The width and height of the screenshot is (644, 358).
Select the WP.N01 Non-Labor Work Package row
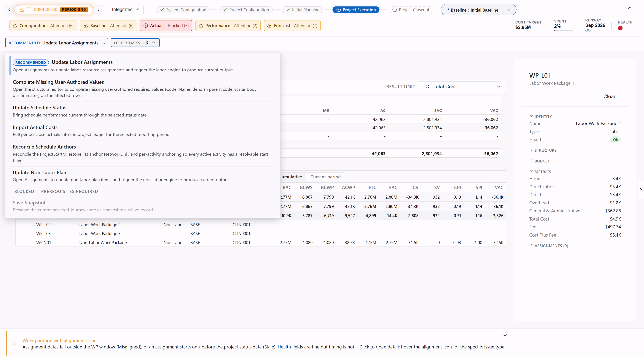point(260,243)
